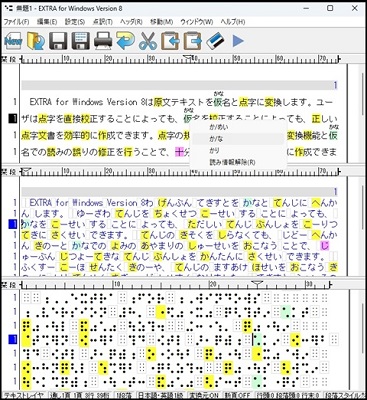Undo with the curved blue arrow icon

pos(125,41)
